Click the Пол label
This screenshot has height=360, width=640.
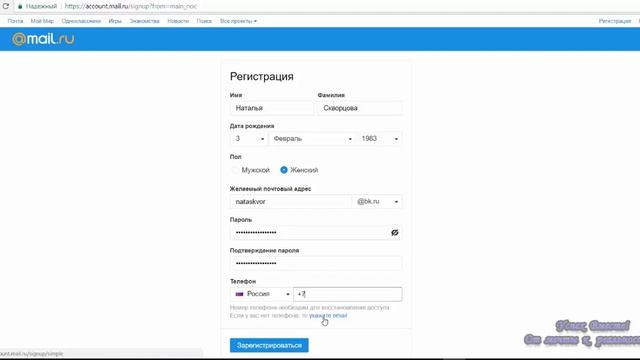coord(236,157)
